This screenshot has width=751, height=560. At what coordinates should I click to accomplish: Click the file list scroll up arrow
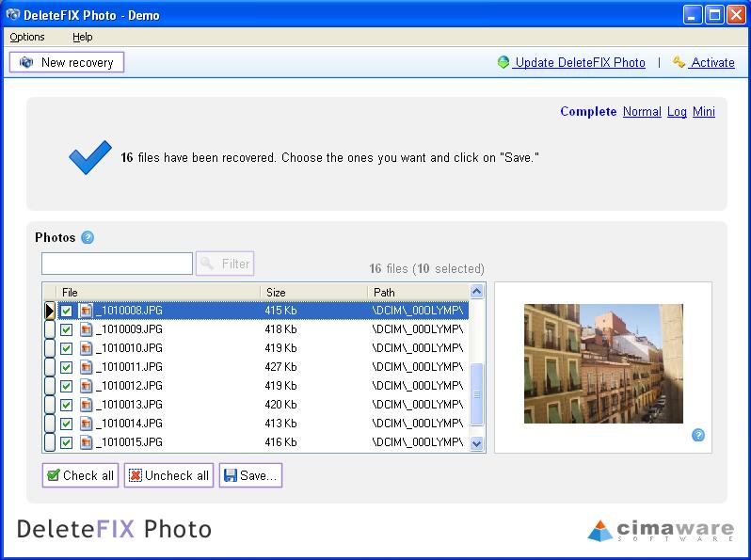click(476, 292)
